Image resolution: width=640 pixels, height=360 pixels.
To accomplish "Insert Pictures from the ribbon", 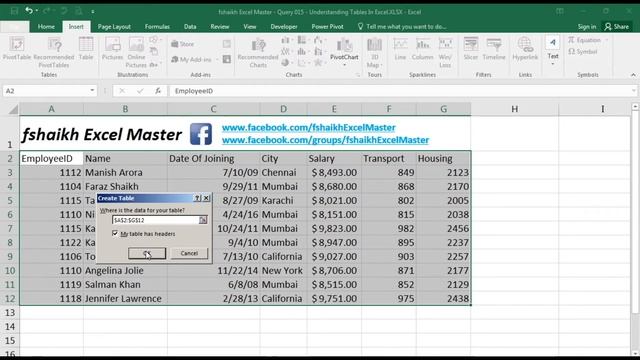I will (112, 49).
